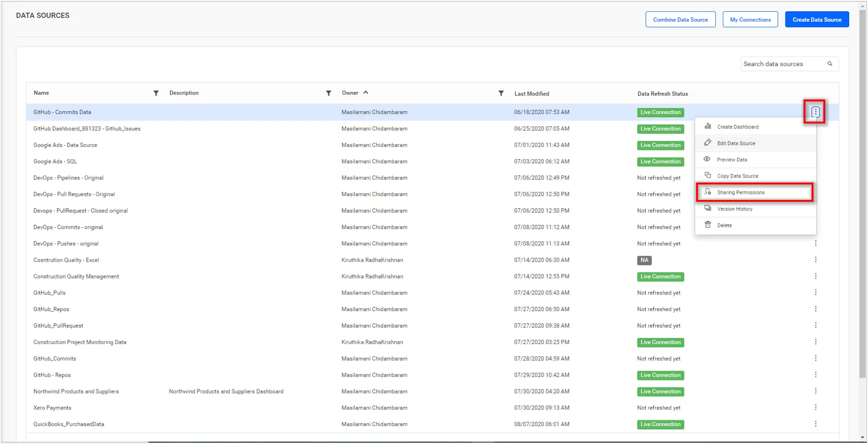Click the NA status badge

(x=644, y=260)
